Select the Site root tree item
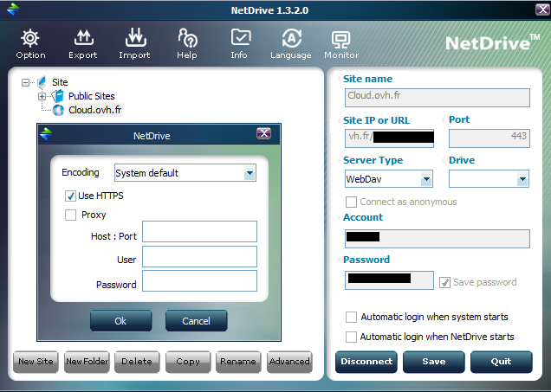 (60, 82)
